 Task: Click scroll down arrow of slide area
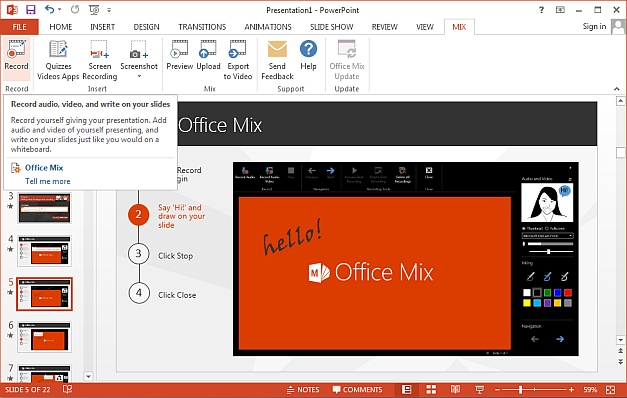[x=620, y=340]
